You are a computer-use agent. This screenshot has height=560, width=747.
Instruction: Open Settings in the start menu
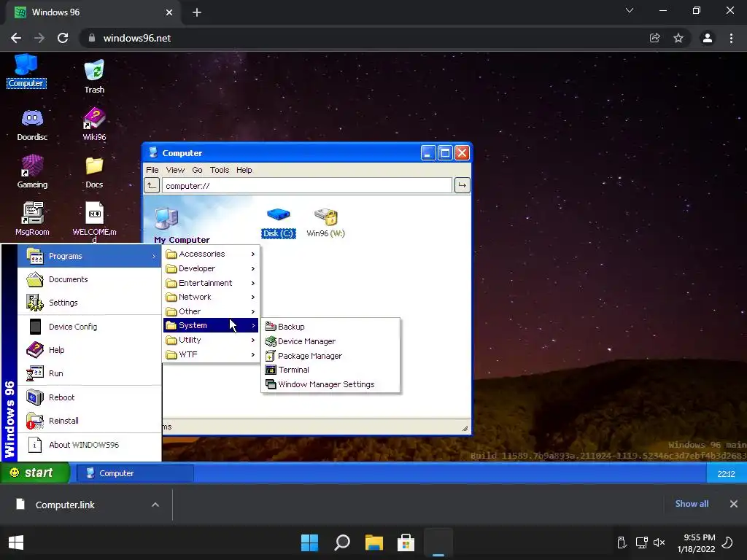[90, 303]
